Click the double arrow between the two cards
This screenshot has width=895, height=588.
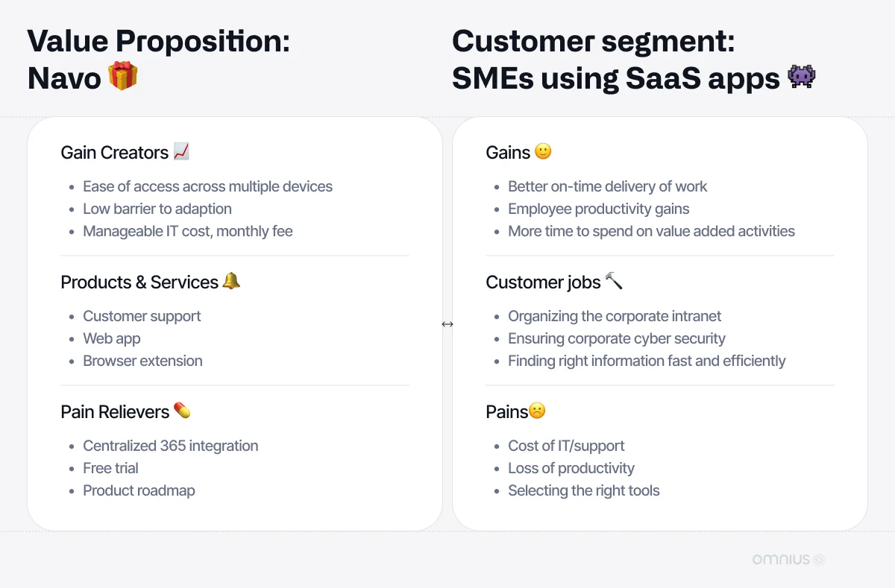pyautogui.click(x=447, y=324)
